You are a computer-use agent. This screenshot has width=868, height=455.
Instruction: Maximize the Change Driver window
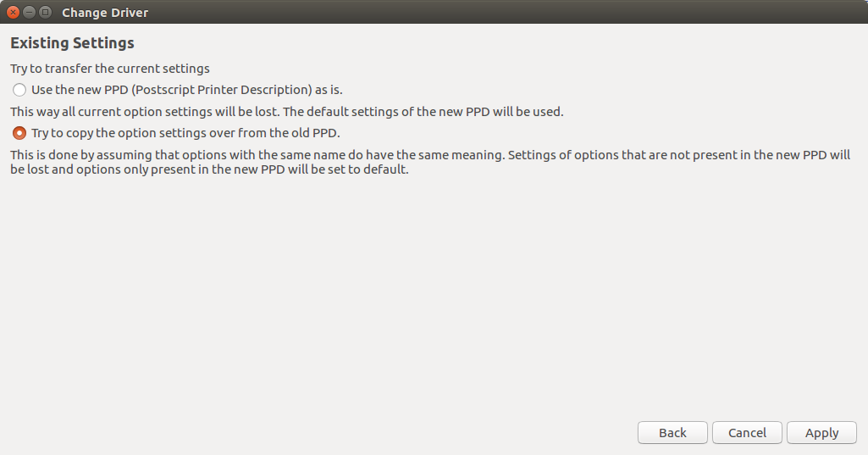pyautogui.click(x=46, y=12)
